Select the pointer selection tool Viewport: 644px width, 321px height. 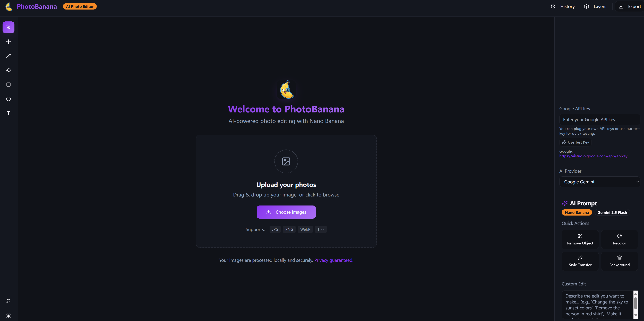(x=8, y=28)
